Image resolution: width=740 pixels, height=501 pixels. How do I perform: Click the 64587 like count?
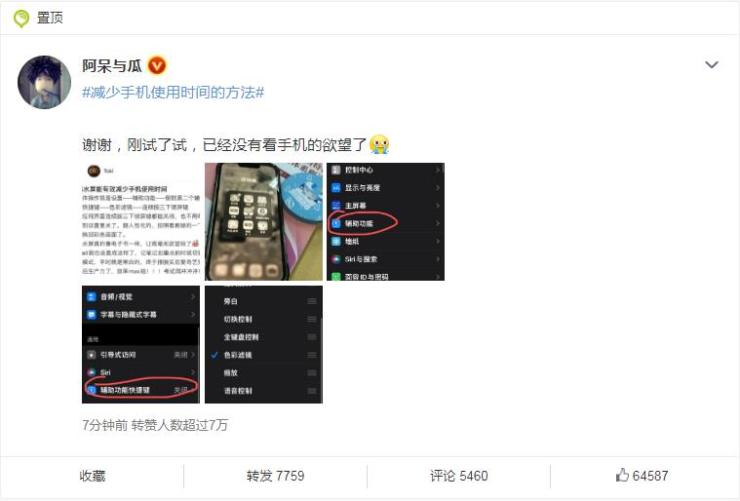pyautogui.click(x=650, y=476)
